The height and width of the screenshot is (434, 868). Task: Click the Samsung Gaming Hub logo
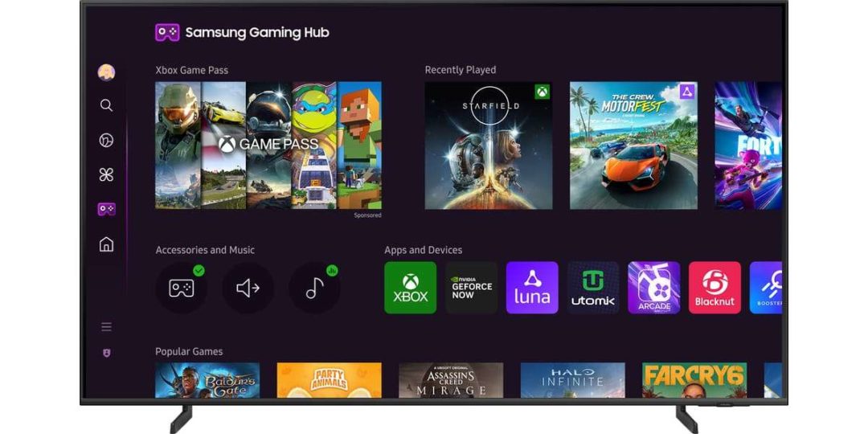coord(167,33)
